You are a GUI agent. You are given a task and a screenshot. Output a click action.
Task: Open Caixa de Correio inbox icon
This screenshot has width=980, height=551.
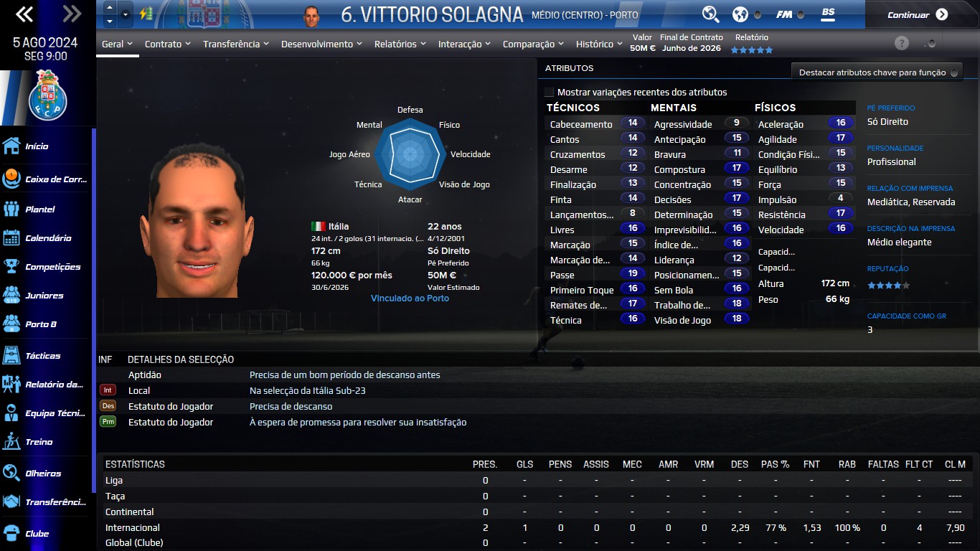coord(11,179)
